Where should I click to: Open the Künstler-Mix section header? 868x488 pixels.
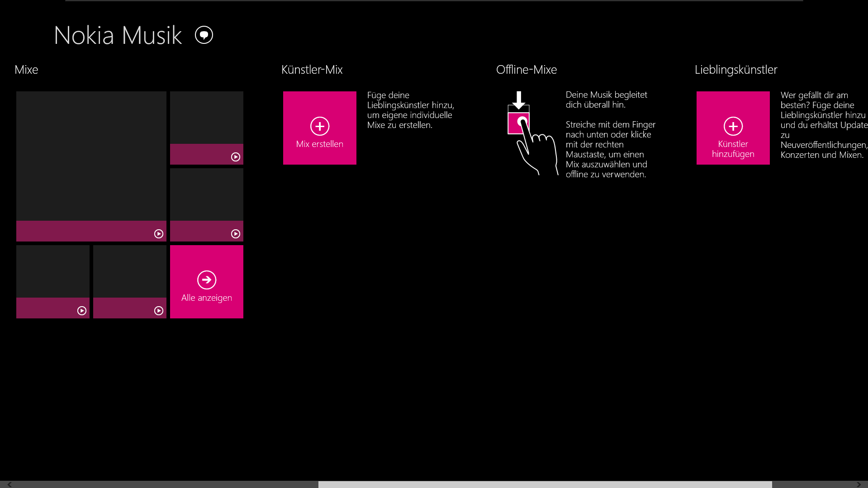312,70
